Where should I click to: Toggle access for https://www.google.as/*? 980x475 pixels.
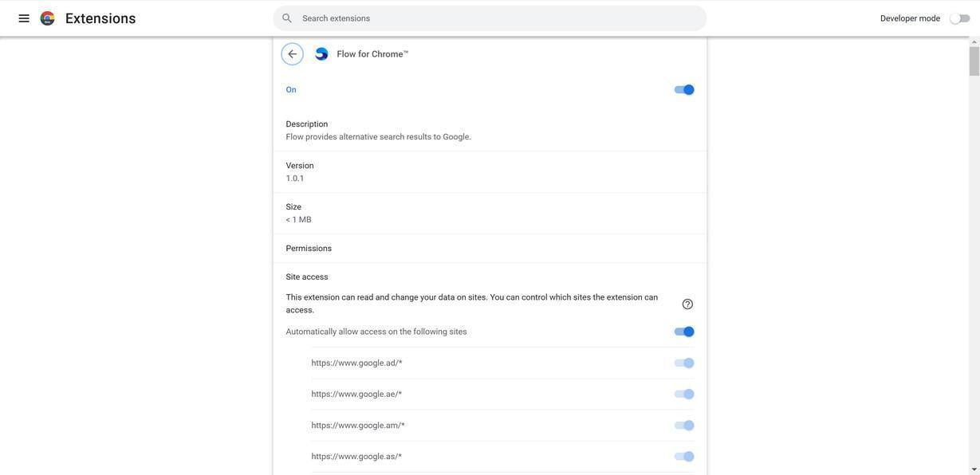684,457
